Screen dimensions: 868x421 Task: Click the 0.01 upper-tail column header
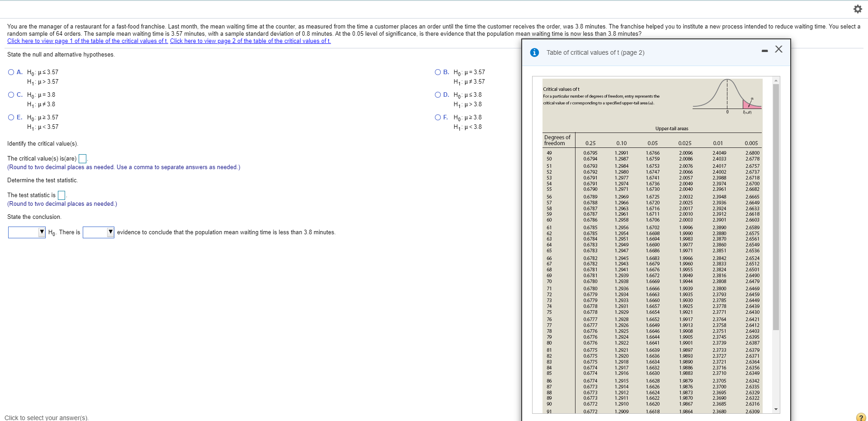[x=718, y=143]
